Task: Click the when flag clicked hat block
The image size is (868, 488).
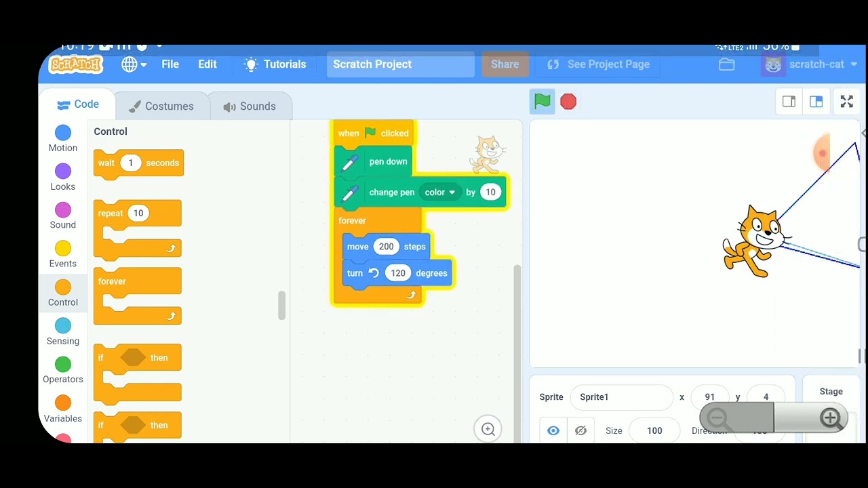Action: pos(374,133)
